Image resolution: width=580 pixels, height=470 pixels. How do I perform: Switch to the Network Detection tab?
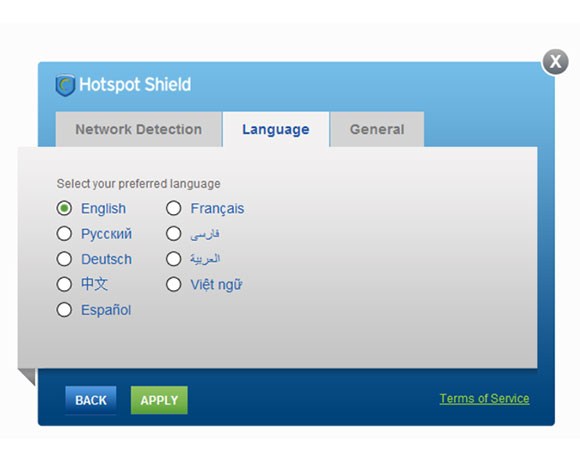139,129
